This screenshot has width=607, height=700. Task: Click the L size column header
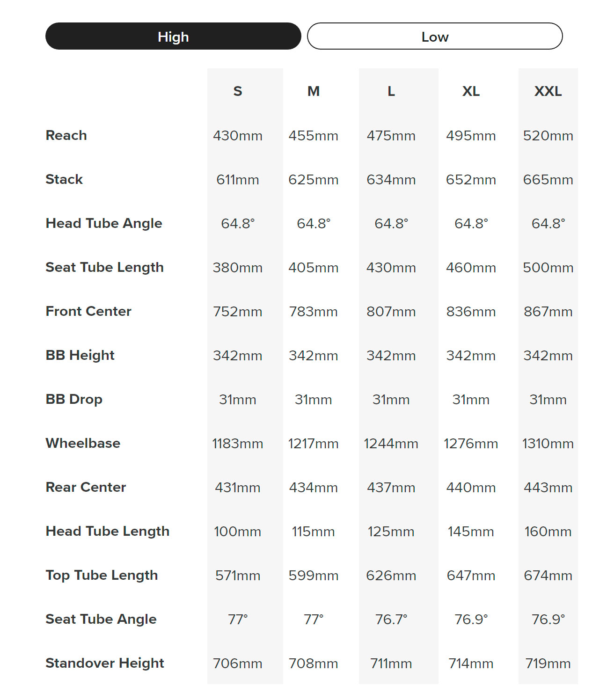coord(391,91)
